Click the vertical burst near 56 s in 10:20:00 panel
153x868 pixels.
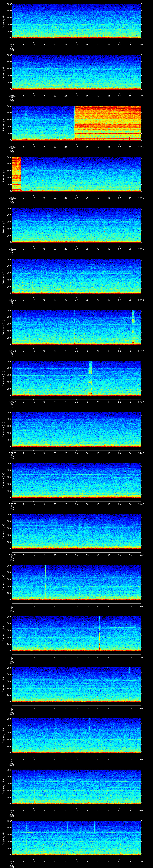pyautogui.click(x=133, y=327)
